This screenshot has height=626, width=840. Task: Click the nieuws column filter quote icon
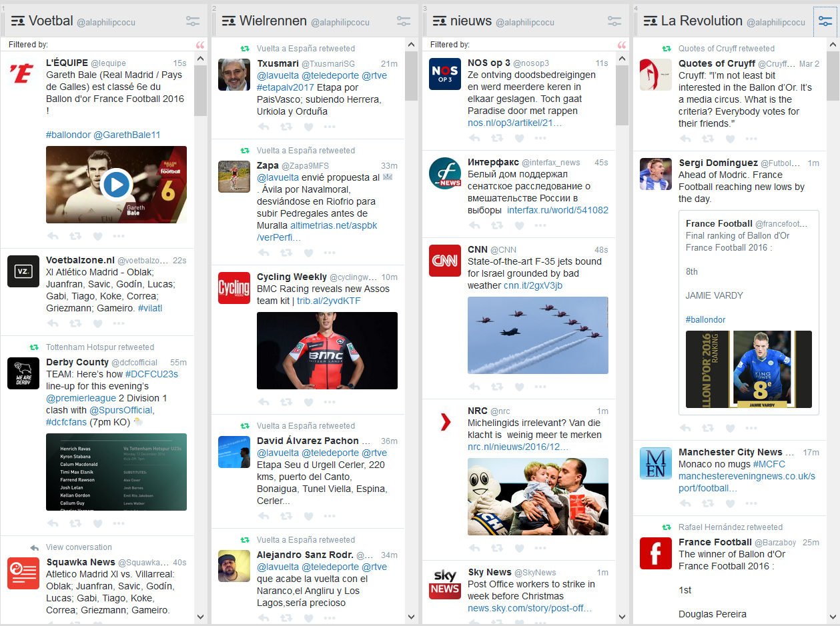pyautogui.click(x=622, y=45)
